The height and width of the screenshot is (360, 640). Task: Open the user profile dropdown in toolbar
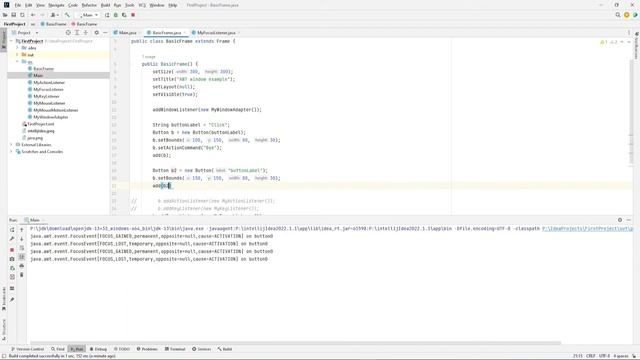(x=54, y=15)
